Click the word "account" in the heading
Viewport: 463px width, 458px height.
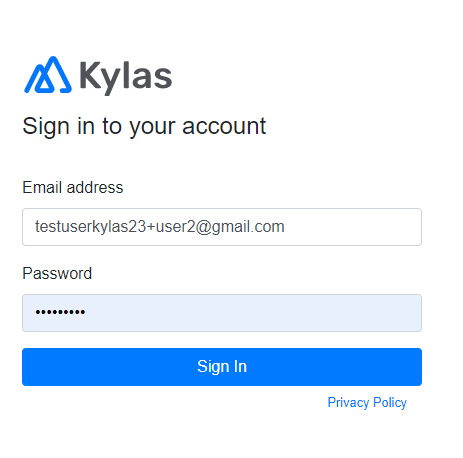tap(224, 126)
